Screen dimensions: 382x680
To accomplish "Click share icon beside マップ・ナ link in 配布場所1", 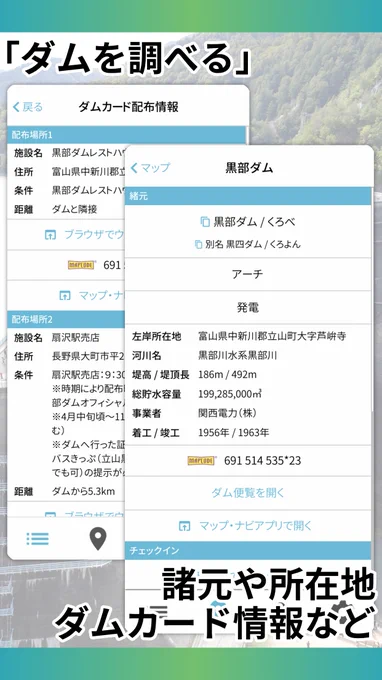I will 65,296.
